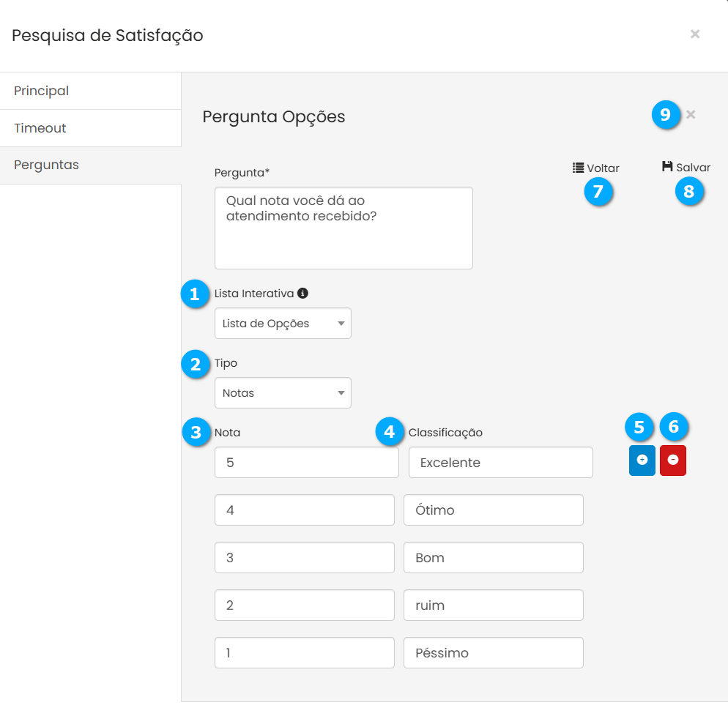Click the Péssimo classification field
Viewport: 728px width, 716px height.
coord(493,653)
